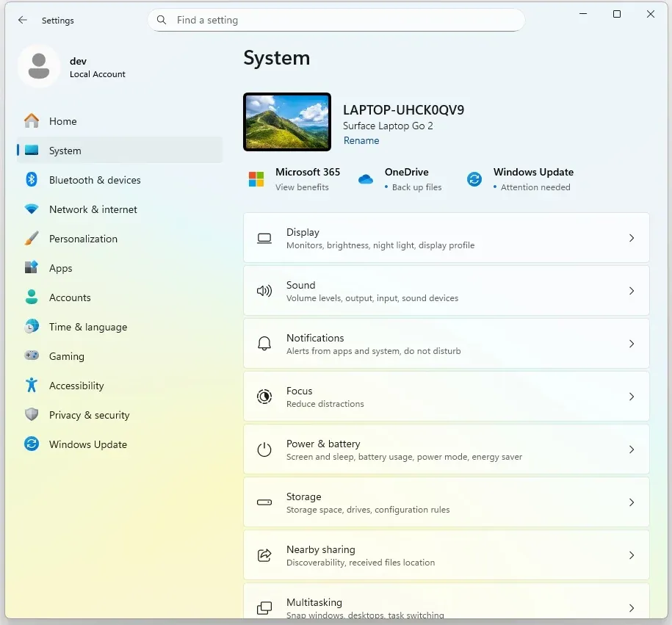
Task: Click the Find a setting search box
Action: click(x=336, y=20)
